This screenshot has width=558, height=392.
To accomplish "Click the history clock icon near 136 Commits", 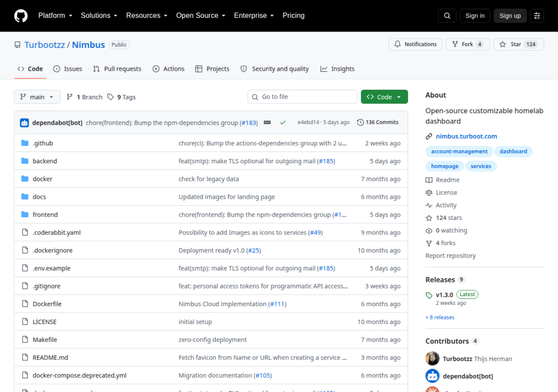I will (360, 122).
